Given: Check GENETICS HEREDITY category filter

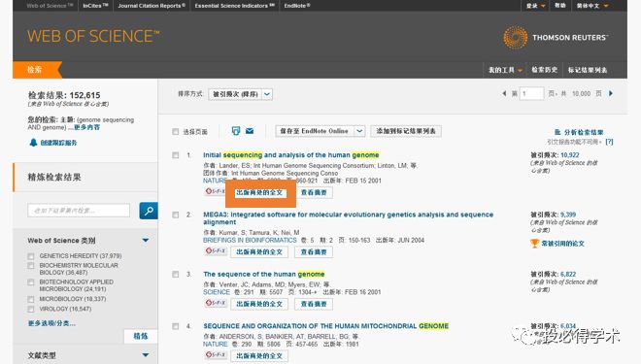Looking at the screenshot, I should point(31,256).
